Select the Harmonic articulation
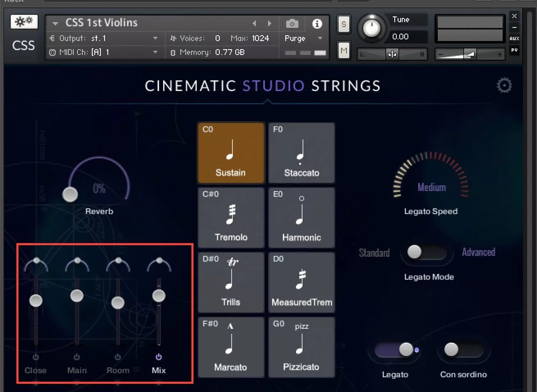The image size is (537, 392). click(302, 217)
